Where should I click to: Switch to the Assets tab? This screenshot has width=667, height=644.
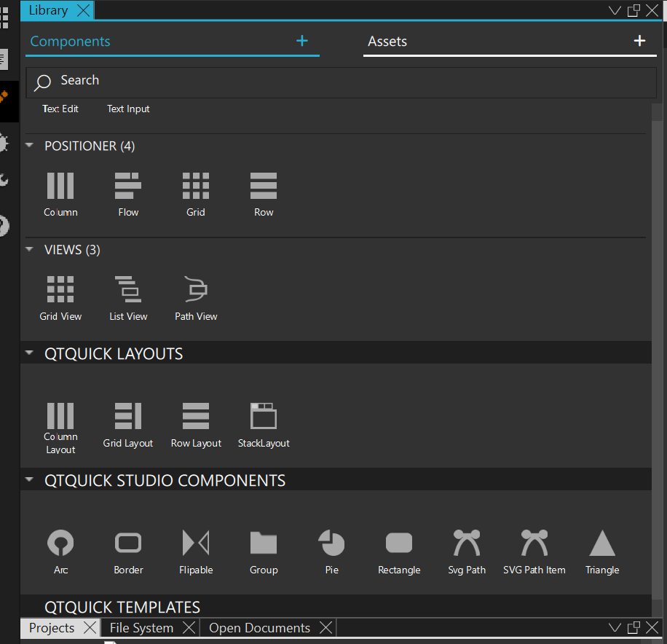tap(387, 42)
